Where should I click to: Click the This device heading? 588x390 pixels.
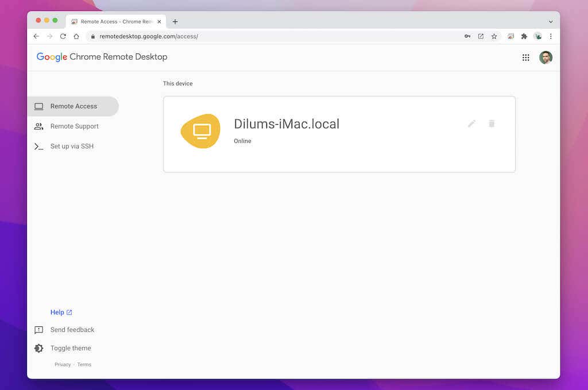178,84
